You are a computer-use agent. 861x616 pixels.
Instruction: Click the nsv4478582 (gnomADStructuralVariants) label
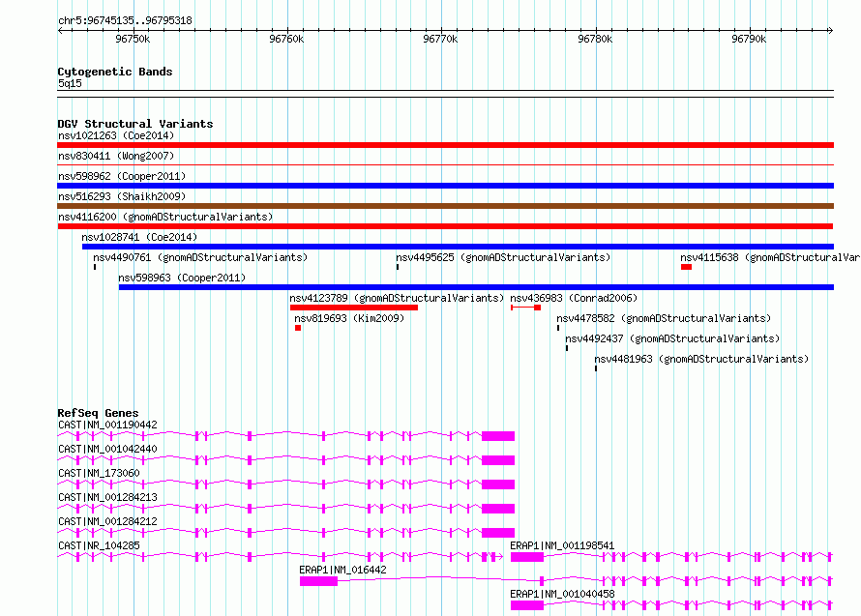[x=664, y=318]
